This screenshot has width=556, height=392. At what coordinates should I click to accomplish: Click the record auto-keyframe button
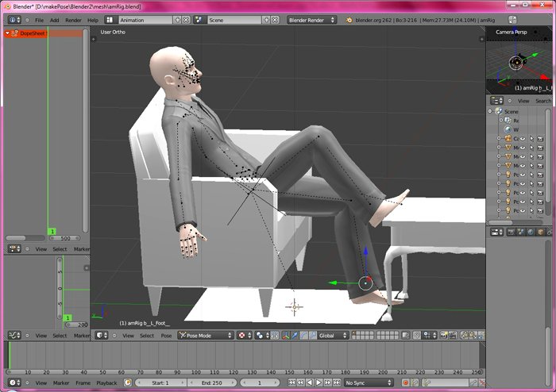click(x=405, y=382)
